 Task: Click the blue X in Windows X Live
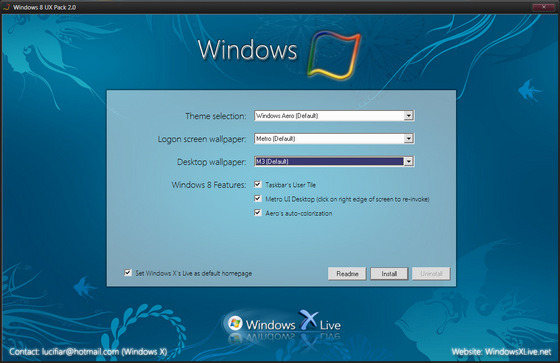[x=308, y=319]
